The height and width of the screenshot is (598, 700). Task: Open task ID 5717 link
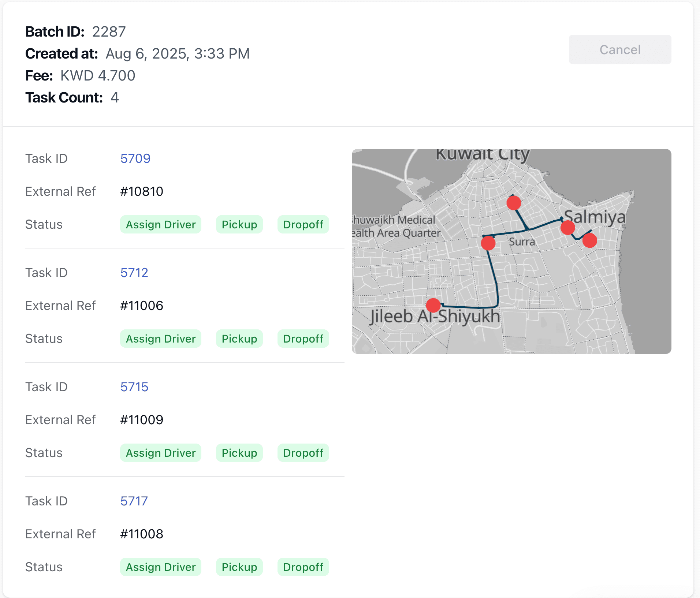coord(134,501)
